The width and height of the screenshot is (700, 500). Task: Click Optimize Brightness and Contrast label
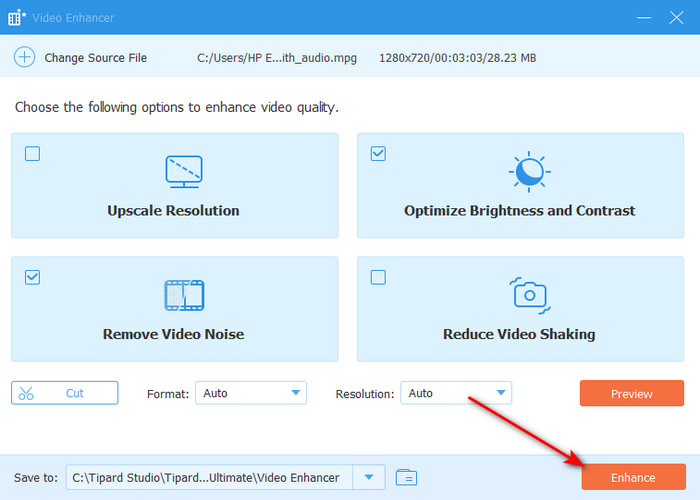pos(519,210)
